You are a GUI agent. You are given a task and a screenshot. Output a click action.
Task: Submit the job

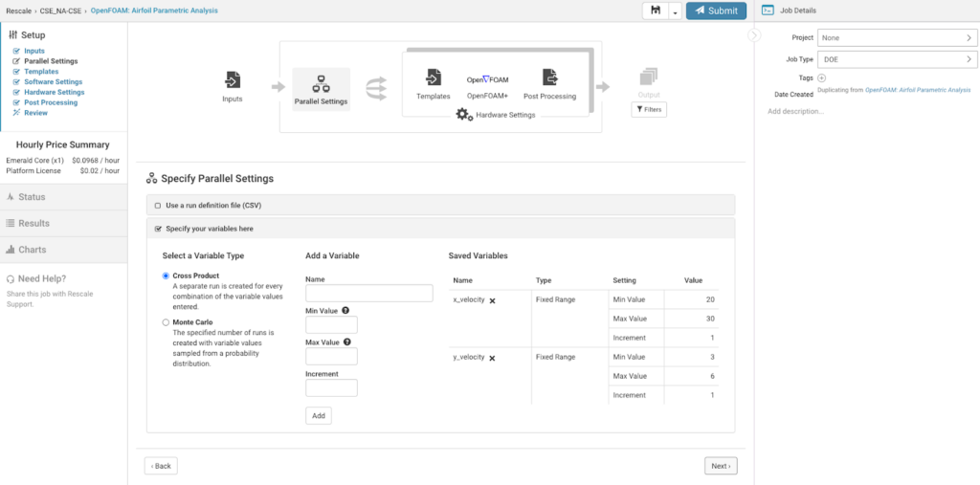click(716, 11)
